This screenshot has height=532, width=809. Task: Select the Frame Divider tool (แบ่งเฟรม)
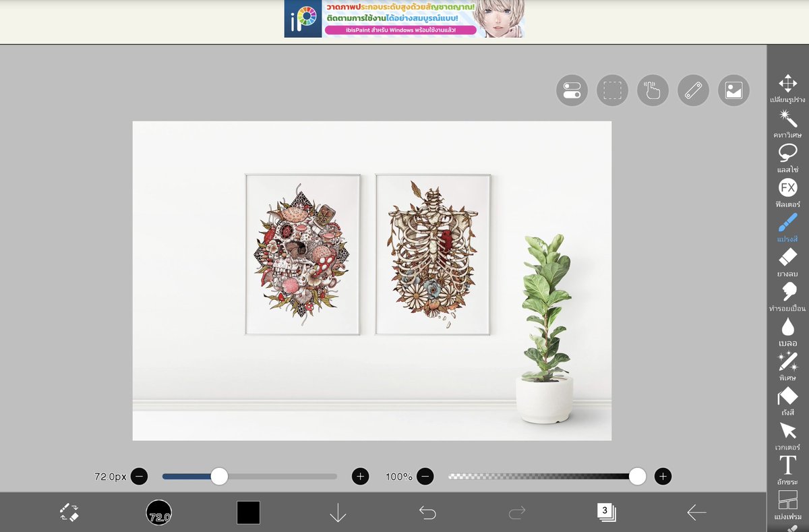tap(787, 506)
